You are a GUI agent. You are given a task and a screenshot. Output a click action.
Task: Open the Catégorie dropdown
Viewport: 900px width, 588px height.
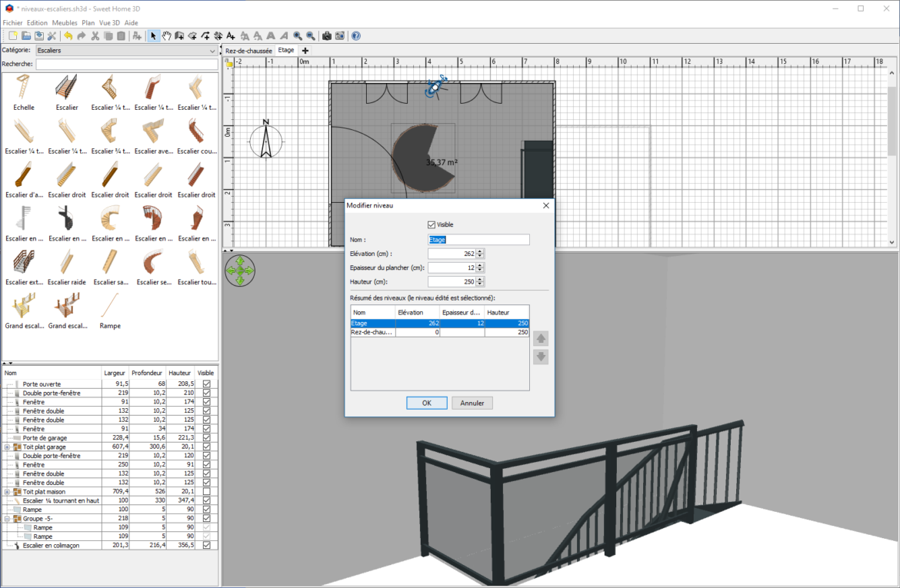tap(213, 50)
